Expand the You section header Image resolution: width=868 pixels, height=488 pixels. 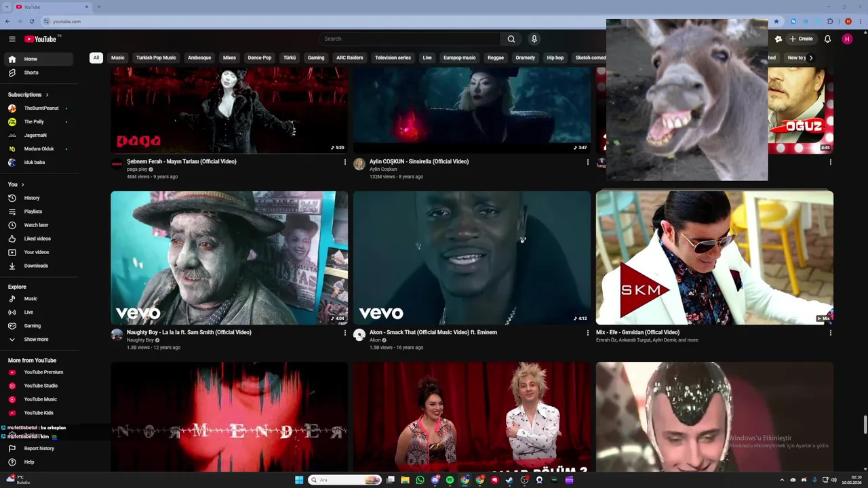pos(16,184)
